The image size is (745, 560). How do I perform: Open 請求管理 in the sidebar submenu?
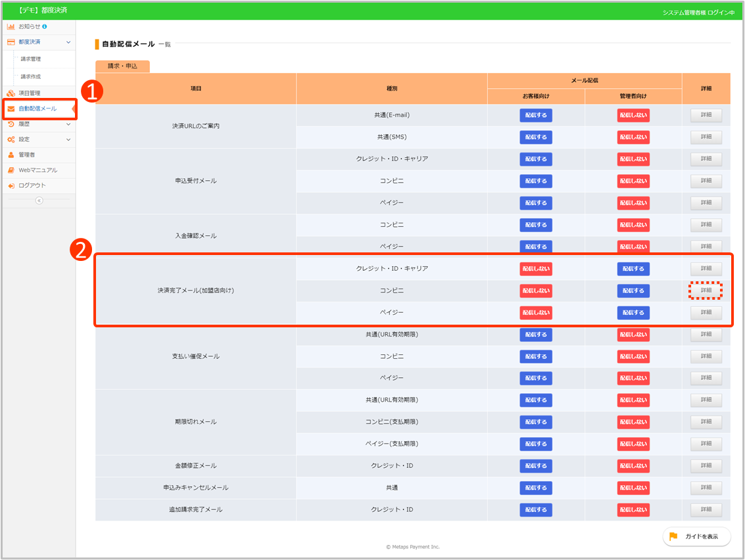pyautogui.click(x=31, y=59)
